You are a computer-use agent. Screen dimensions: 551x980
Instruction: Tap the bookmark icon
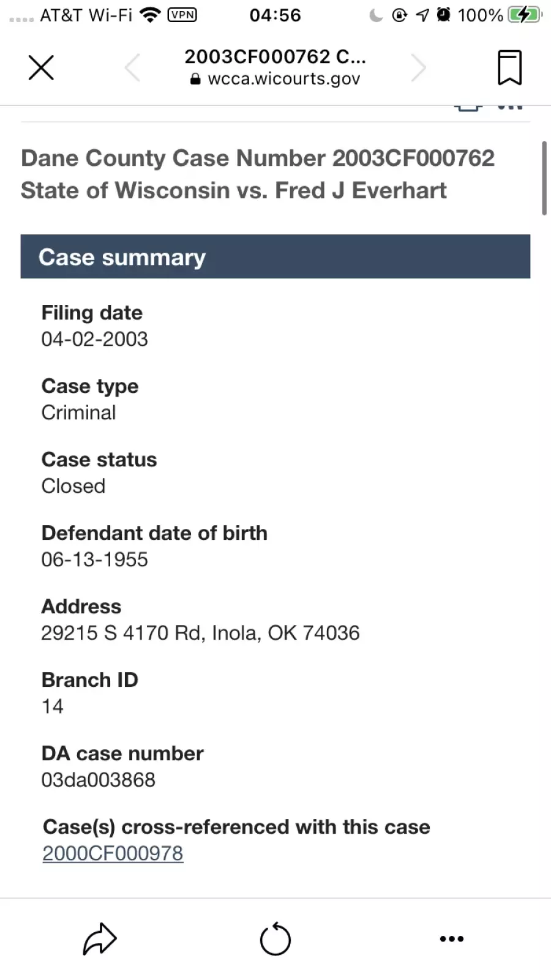point(509,67)
